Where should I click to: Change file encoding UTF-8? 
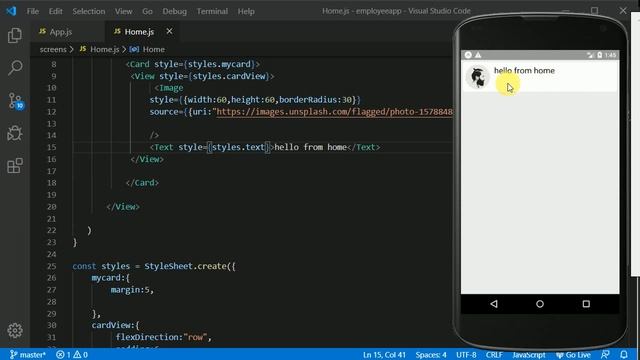(x=466, y=355)
